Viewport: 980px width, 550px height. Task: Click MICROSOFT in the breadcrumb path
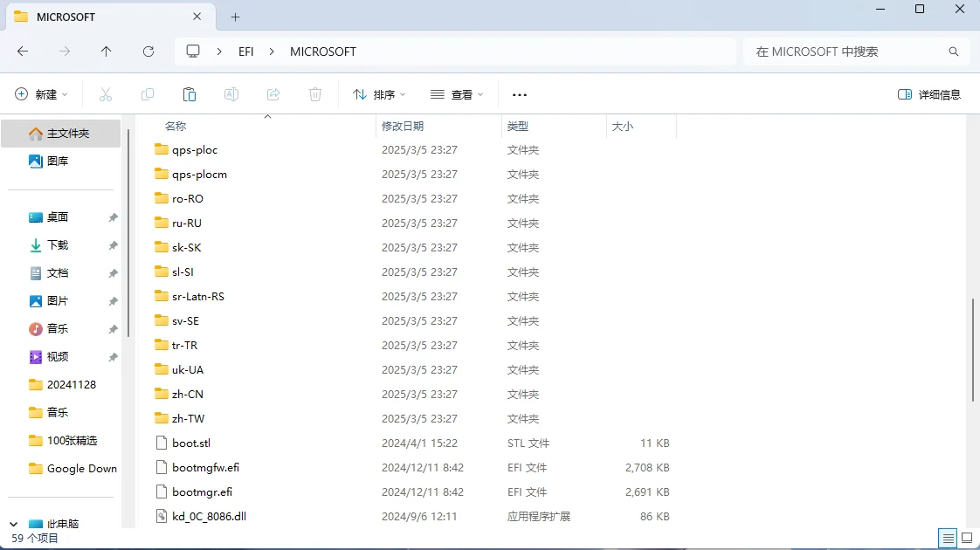[323, 52]
